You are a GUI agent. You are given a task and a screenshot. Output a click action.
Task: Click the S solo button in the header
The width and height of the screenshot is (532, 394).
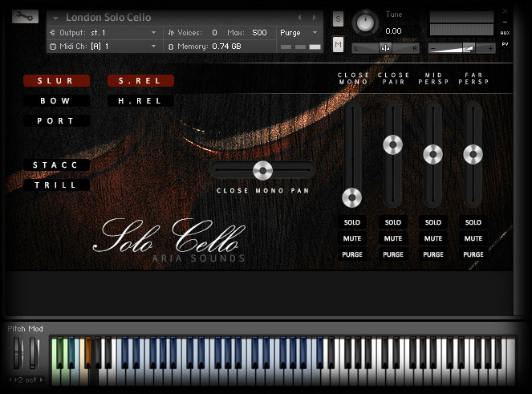(x=338, y=19)
